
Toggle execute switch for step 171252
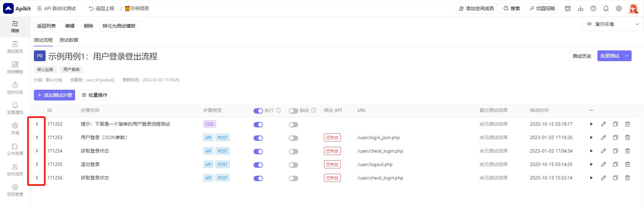258,124
